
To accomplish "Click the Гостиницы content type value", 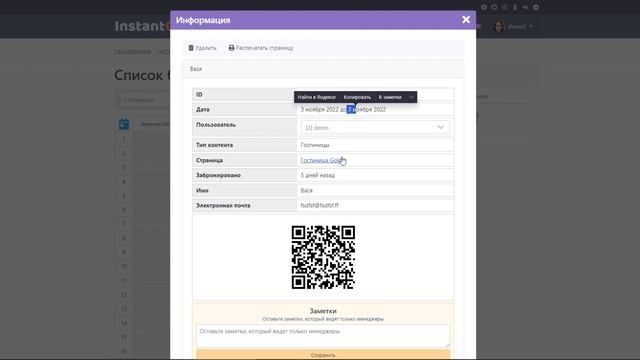I will pos(315,145).
